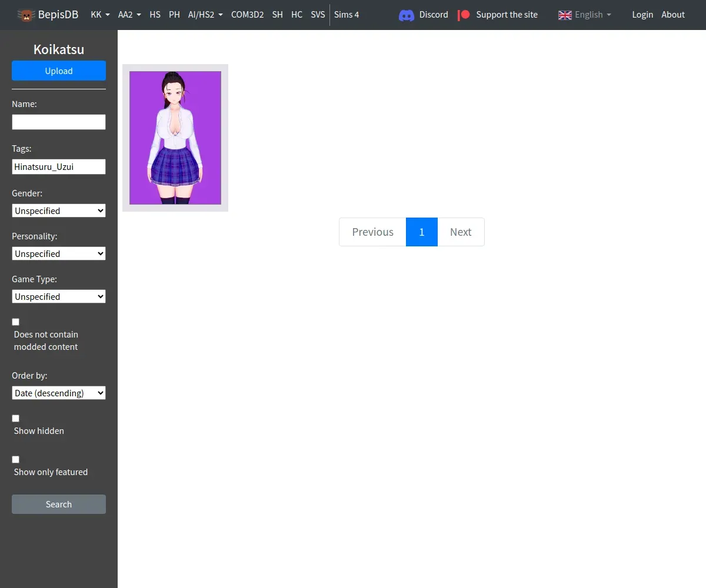This screenshot has height=588, width=706.
Task: Click the Koikatsu sidebar heading
Action: pyautogui.click(x=59, y=49)
